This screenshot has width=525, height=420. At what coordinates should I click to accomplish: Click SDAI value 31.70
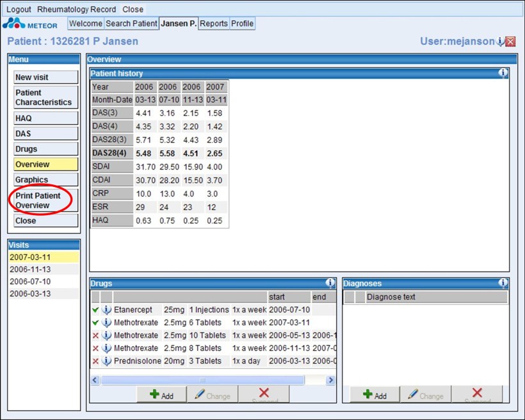pos(145,167)
